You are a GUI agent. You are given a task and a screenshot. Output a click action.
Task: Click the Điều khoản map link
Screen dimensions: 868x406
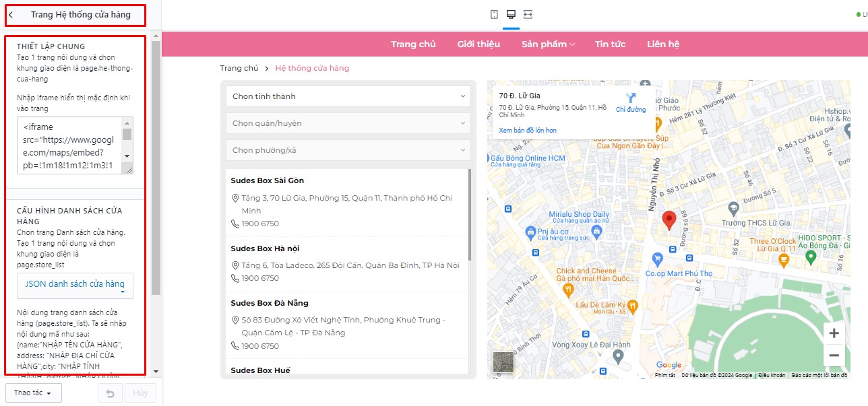pos(772,375)
